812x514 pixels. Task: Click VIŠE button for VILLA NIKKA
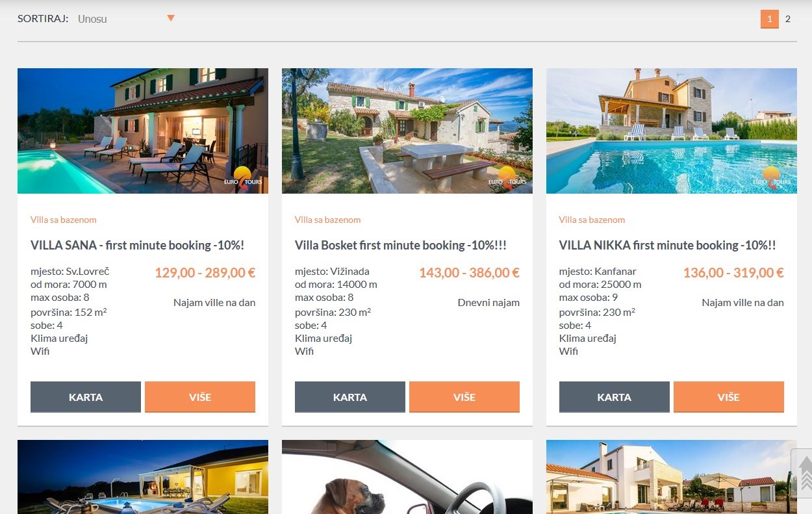729,397
